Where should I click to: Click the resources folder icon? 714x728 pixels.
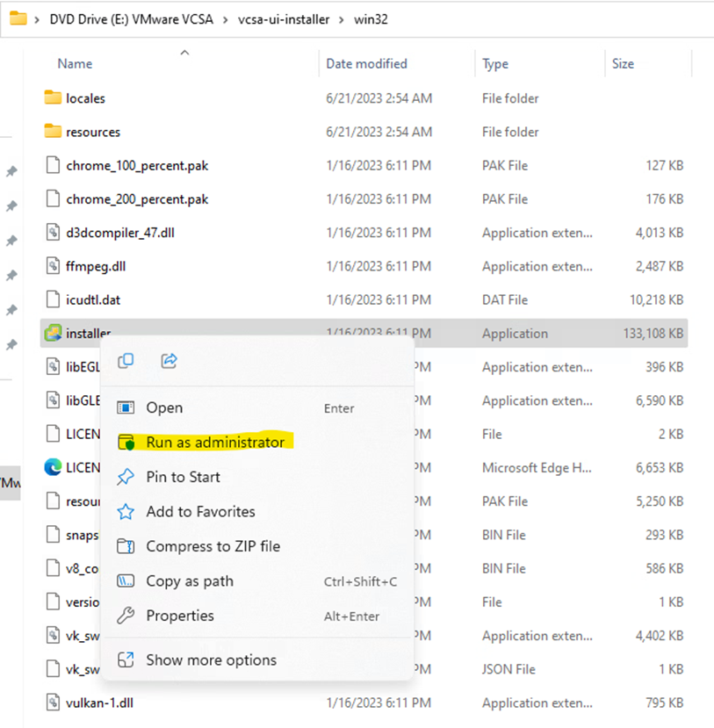pos(53,132)
